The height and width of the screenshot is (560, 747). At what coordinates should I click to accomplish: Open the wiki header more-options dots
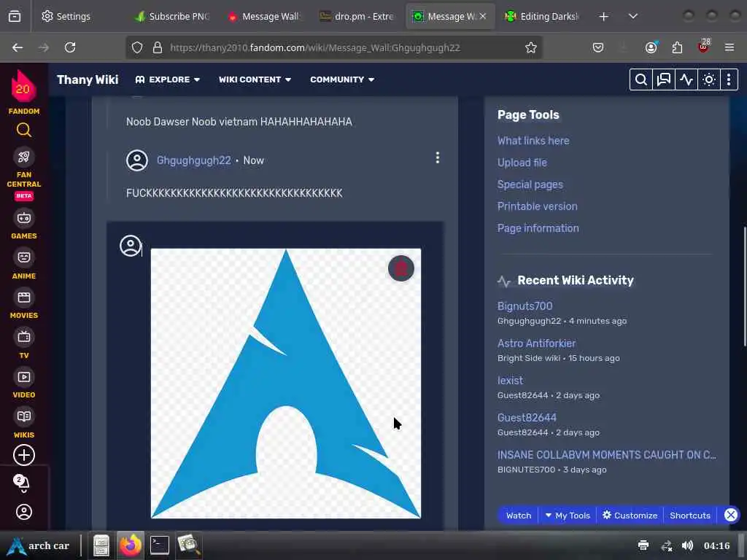pyautogui.click(x=729, y=79)
